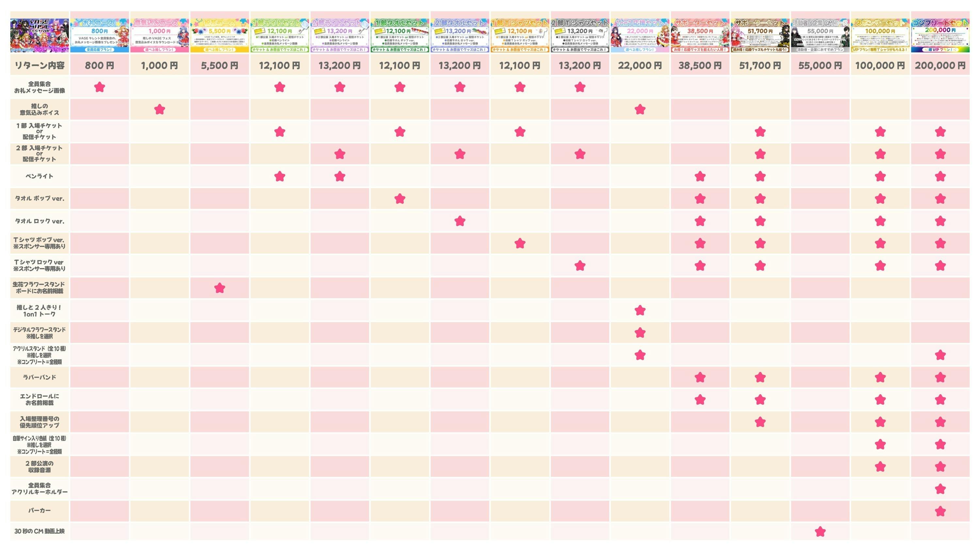Screen dimensions: 980x551
Task: Click the star in the デジタルフラワースタンド row
Action: [640, 333]
